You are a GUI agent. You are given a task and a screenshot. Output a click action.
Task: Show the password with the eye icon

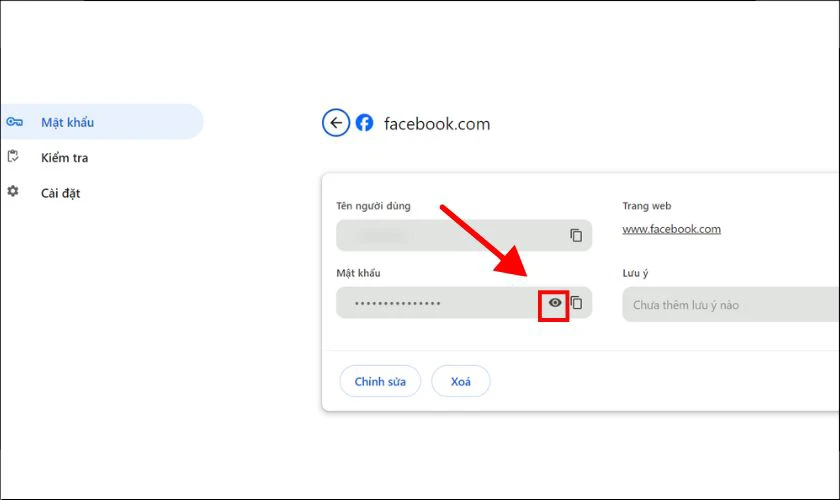pyautogui.click(x=554, y=303)
